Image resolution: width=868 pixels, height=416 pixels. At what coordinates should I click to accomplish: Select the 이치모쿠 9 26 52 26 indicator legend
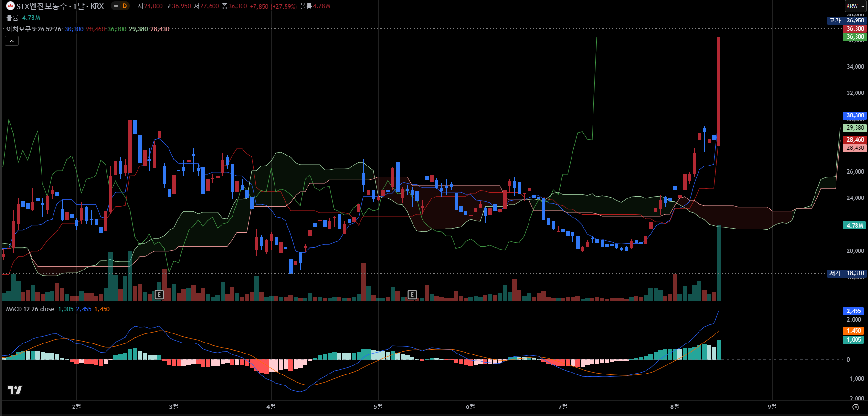[x=33, y=29]
